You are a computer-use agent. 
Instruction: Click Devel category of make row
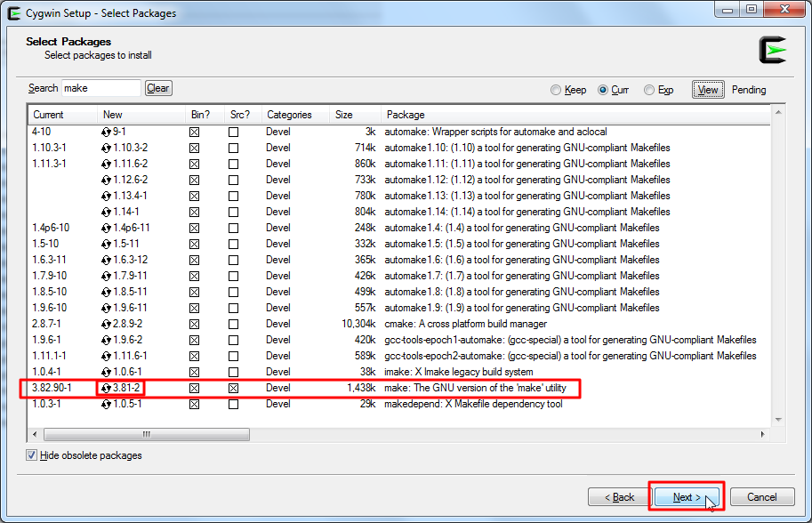click(278, 388)
